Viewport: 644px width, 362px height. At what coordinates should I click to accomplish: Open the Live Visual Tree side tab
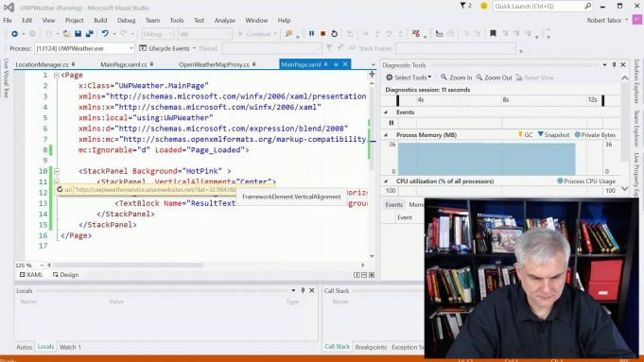click(6, 78)
